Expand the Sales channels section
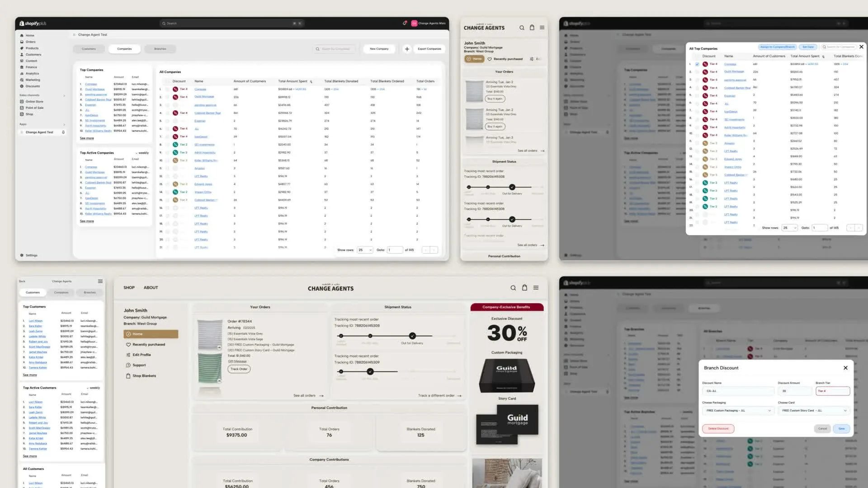 coord(64,95)
